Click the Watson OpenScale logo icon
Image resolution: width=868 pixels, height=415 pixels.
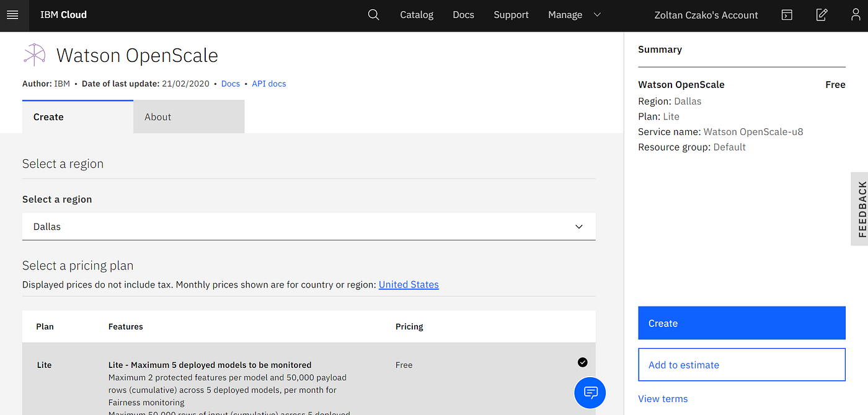click(x=35, y=55)
